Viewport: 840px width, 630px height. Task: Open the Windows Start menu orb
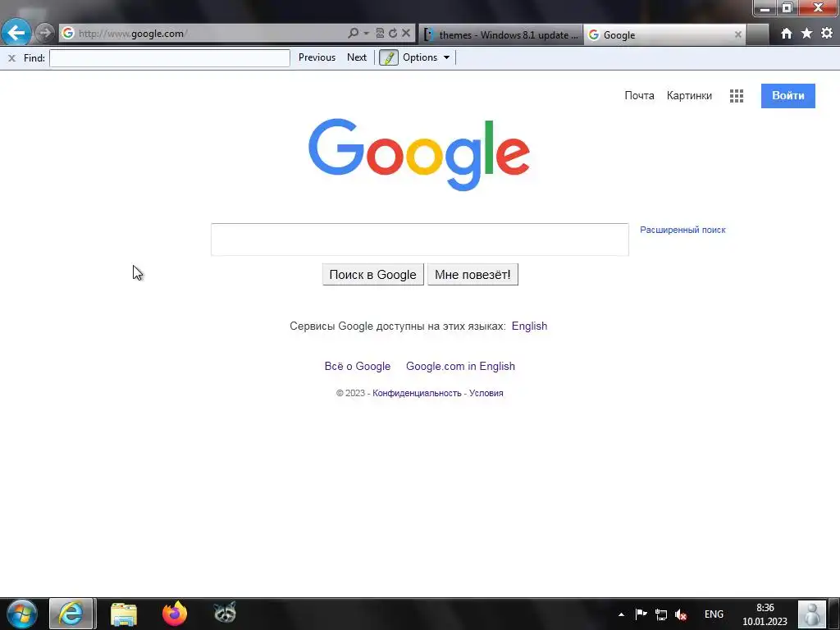(x=21, y=614)
